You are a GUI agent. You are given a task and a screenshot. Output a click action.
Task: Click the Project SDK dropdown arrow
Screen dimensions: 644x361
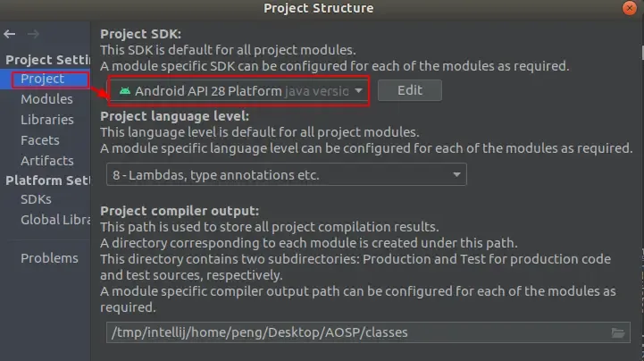(x=358, y=91)
